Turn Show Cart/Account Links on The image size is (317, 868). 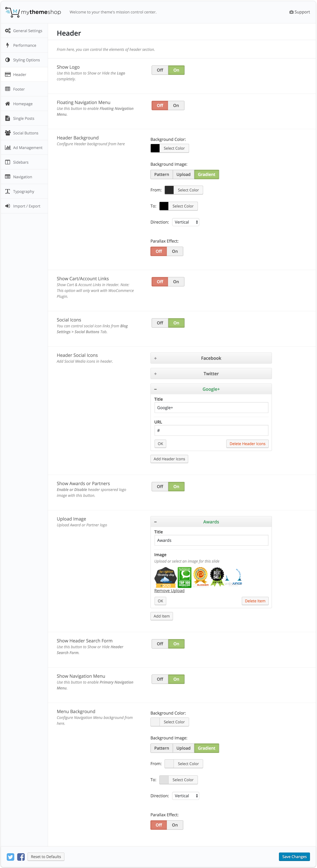click(176, 282)
